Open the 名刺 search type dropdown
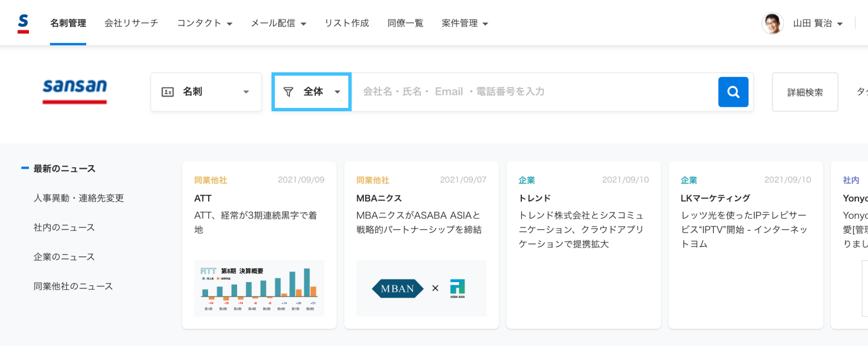This screenshot has width=868, height=346. (206, 92)
